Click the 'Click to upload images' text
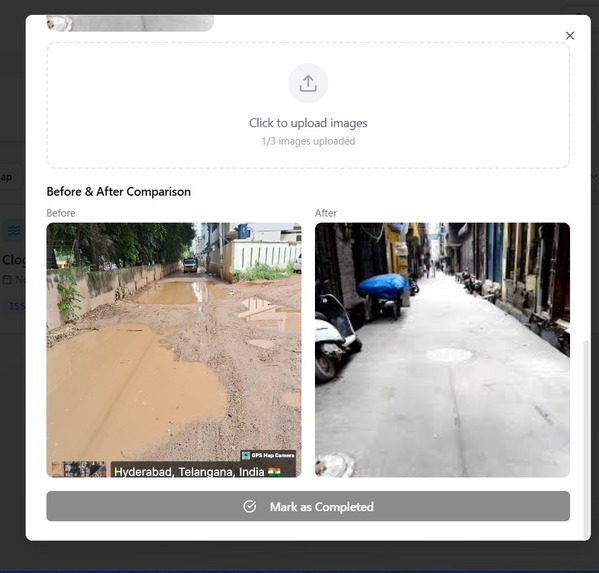 [x=308, y=123]
